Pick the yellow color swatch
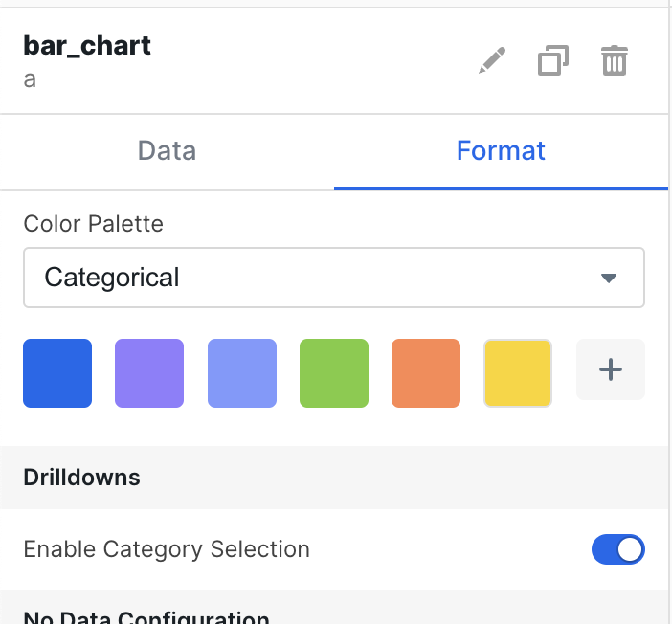This screenshot has width=672, height=624. (518, 373)
